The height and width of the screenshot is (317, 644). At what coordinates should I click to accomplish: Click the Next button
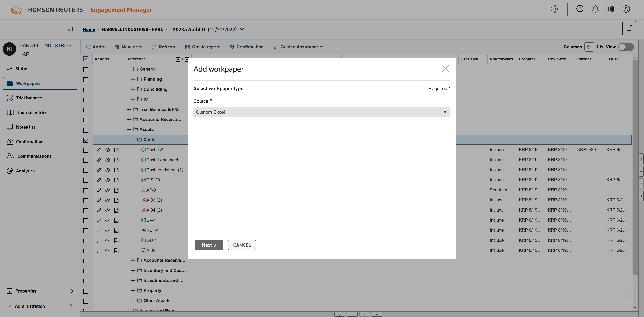(x=209, y=245)
